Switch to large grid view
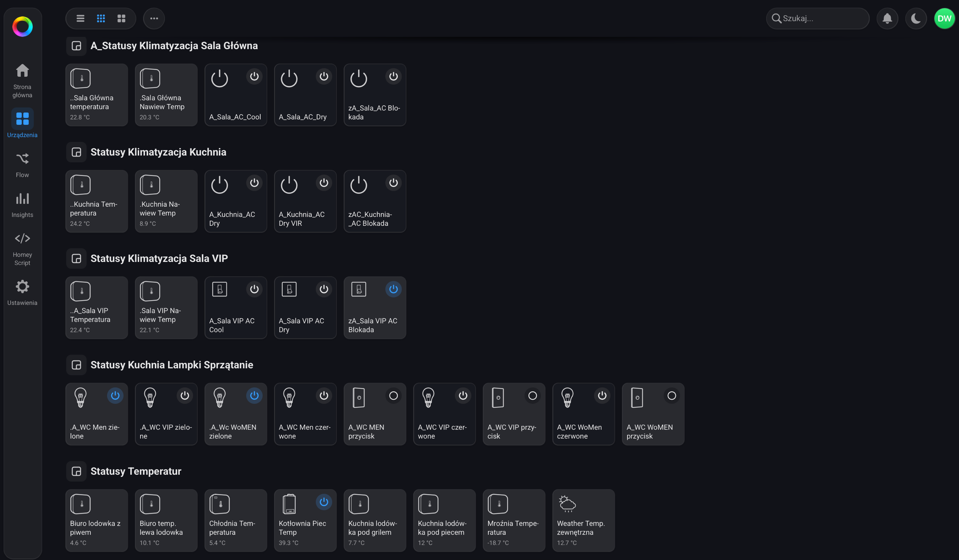This screenshot has width=959, height=560. pos(121,18)
